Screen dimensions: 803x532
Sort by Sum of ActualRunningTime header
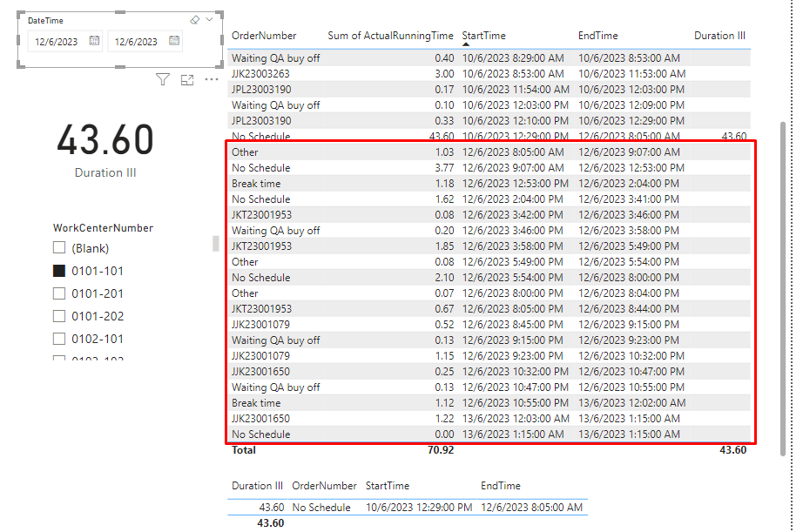pos(390,36)
